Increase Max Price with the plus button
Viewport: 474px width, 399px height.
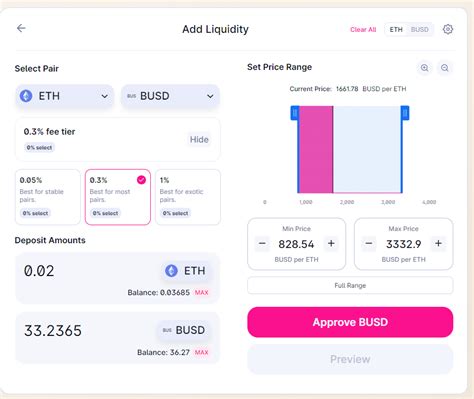438,244
